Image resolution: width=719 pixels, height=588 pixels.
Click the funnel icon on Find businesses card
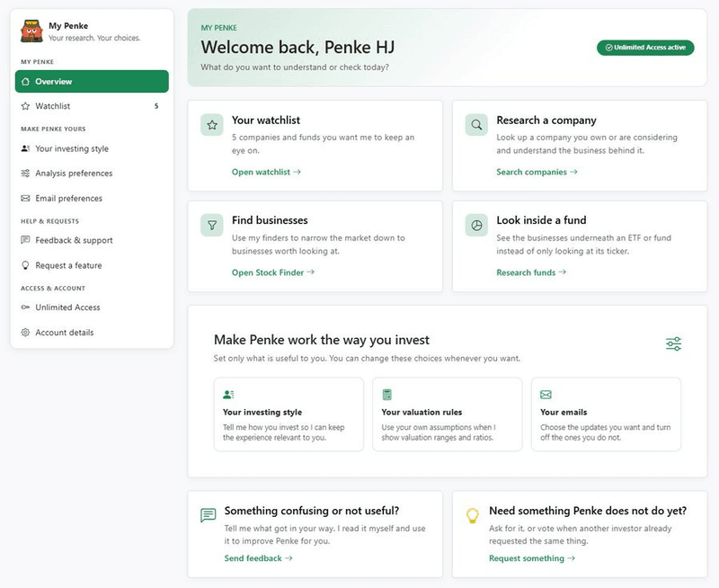(212, 225)
